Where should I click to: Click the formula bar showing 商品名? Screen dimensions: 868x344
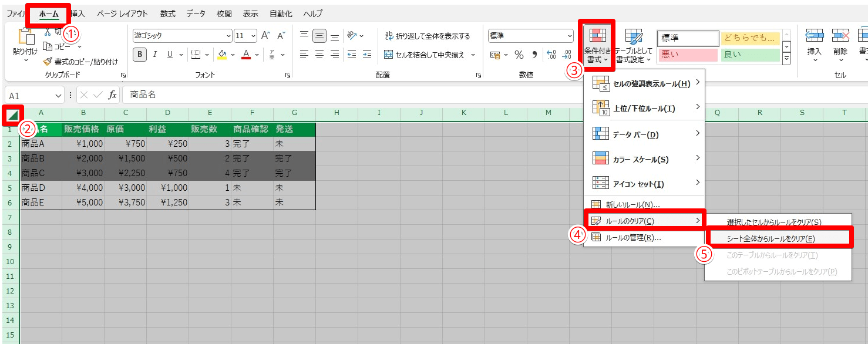(x=352, y=95)
